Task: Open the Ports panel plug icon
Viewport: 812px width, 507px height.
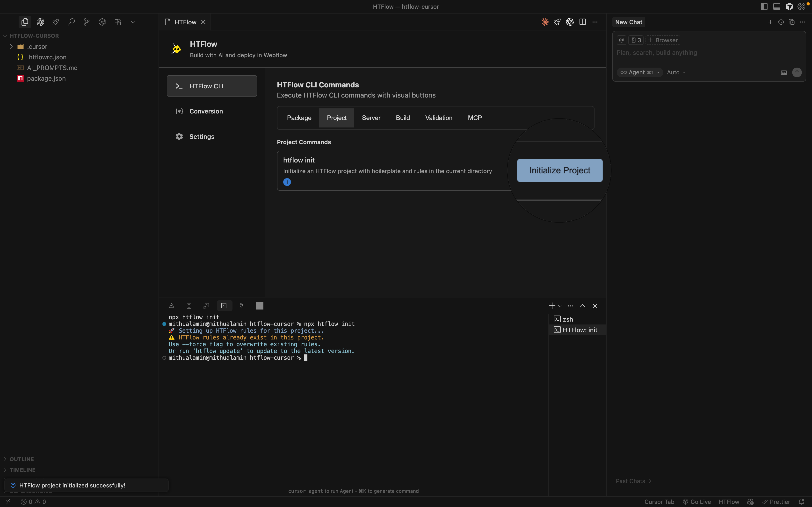Action: point(242,305)
